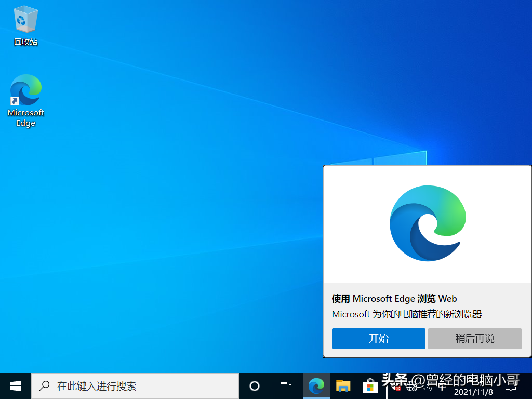532x399 pixels.
Task: Open Cortana from the taskbar circle icon
Action: (255, 386)
